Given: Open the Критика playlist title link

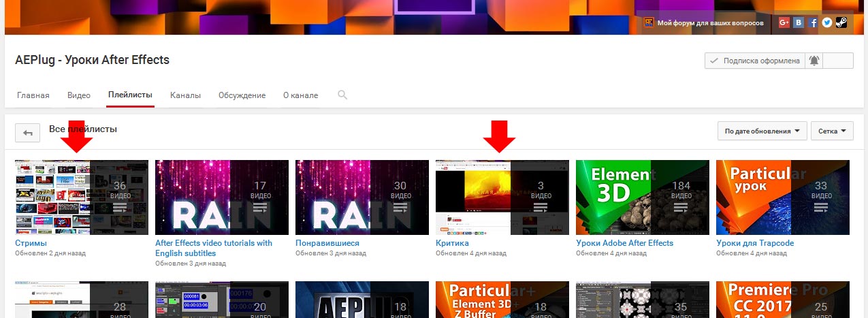Looking at the screenshot, I should pyautogui.click(x=452, y=243).
